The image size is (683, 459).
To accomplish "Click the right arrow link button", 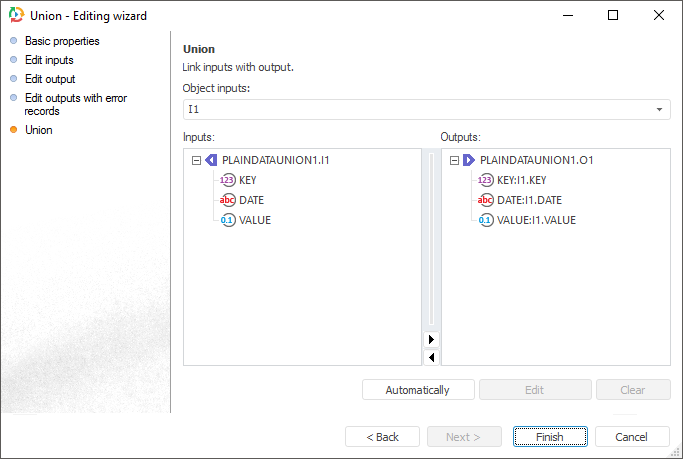I will [x=431, y=339].
